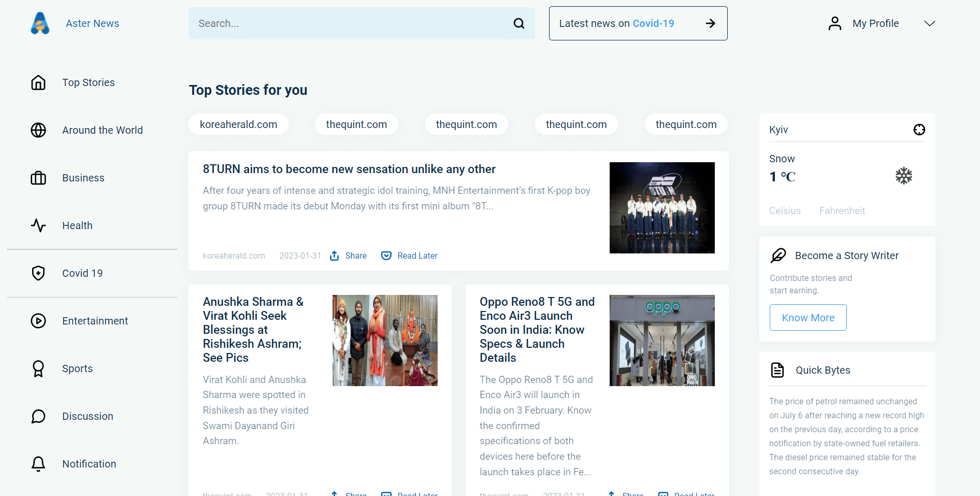Select the Health heartbeat icon
The height and width of the screenshot is (496, 980).
click(38, 225)
